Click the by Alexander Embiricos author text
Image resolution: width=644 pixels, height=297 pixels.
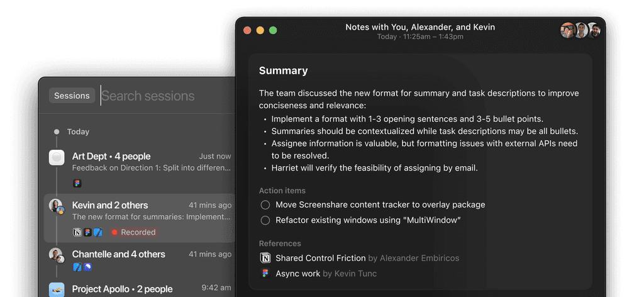pyautogui.click(x=414, y=258)
